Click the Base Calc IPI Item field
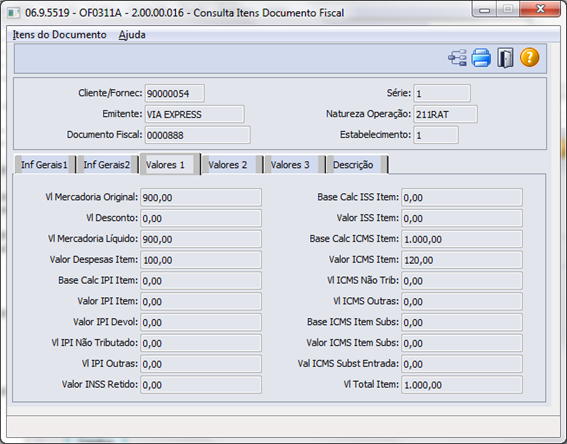Viewport: 567px width, 444px height. [201, 281]
